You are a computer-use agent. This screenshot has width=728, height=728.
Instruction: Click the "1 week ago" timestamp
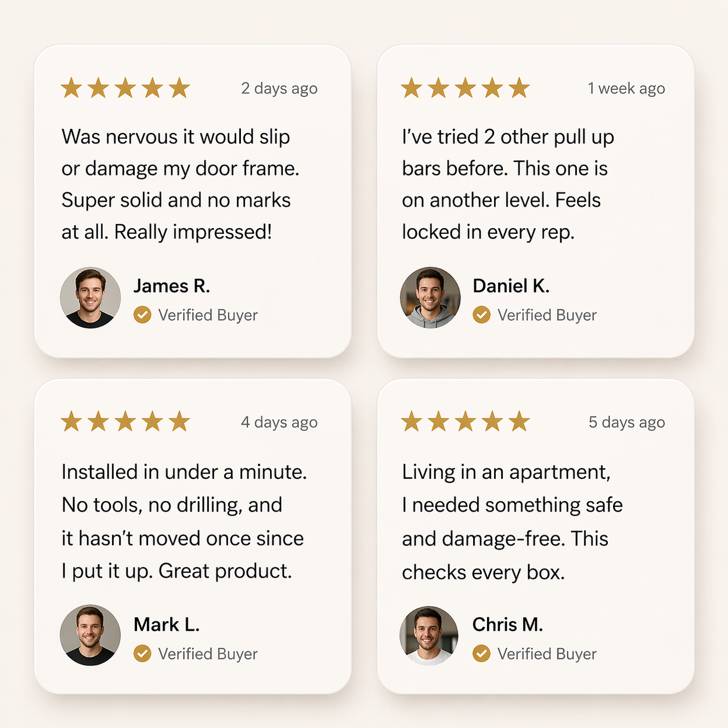coord(626,89)
